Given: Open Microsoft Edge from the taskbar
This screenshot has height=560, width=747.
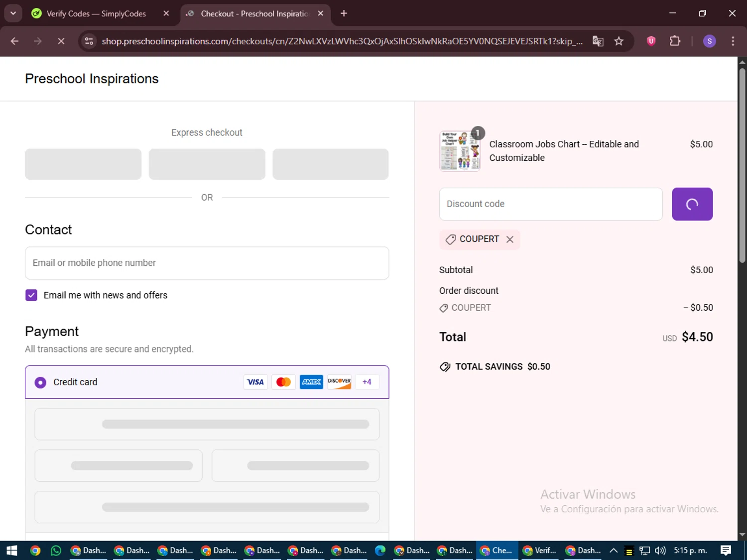Looking at the screenshot, I should point(380,551).
